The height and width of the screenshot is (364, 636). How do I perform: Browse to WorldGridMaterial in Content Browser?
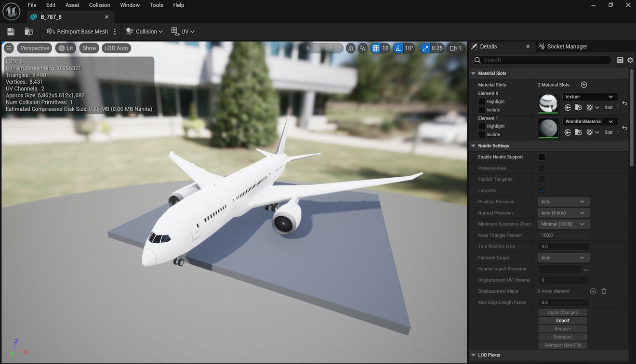coord(579,132)
